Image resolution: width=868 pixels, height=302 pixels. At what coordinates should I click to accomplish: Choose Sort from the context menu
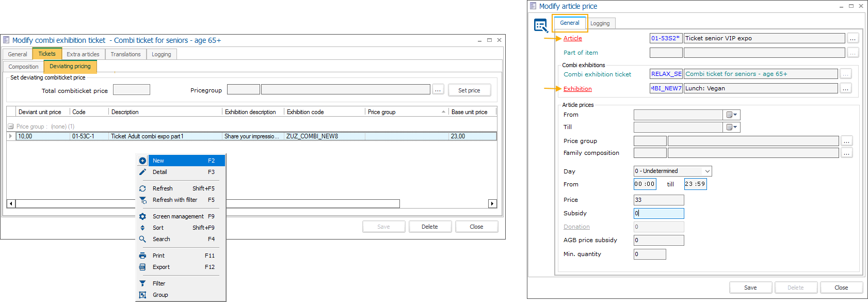(158, 228)
